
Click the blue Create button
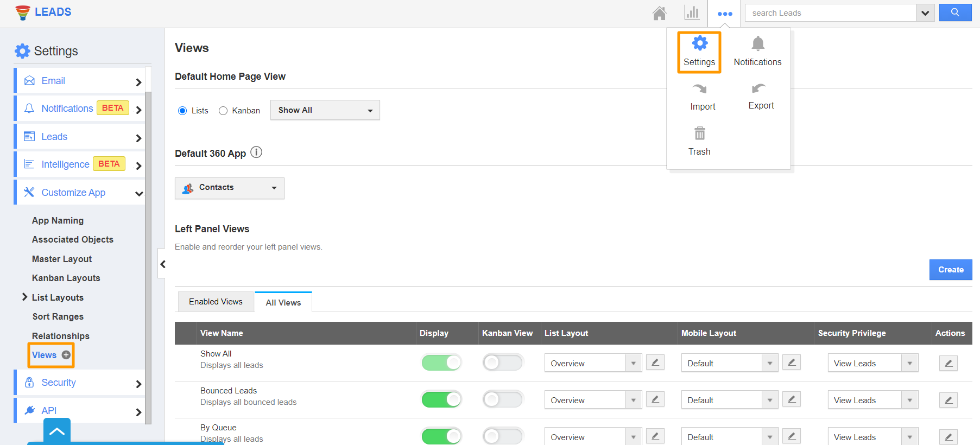click(x=950, y=270)
